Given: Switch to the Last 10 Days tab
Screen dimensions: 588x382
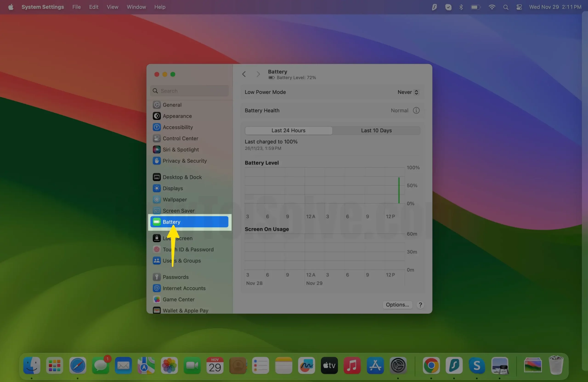Looking at the screenshot, I should tap(376, 131).
